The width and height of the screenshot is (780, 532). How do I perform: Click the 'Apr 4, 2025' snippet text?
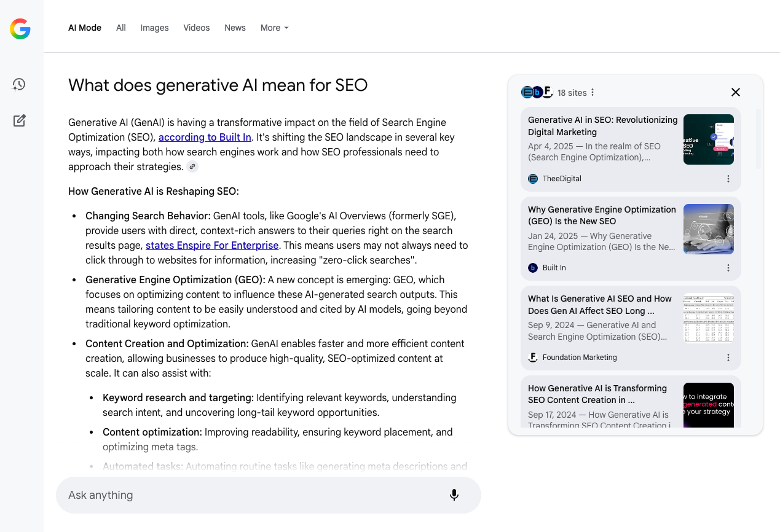[594, 152]
